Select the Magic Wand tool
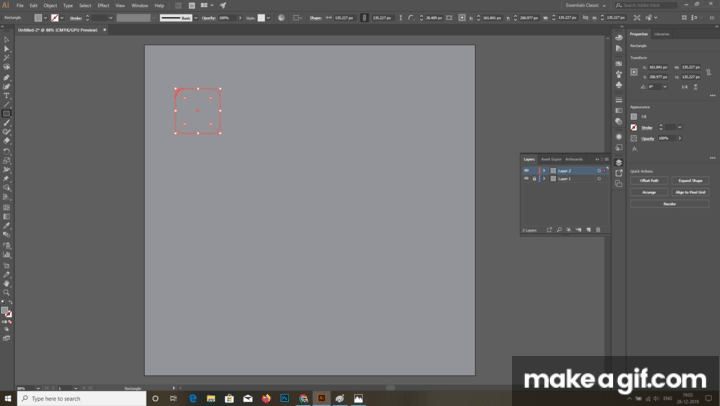 tap(6, 58)
